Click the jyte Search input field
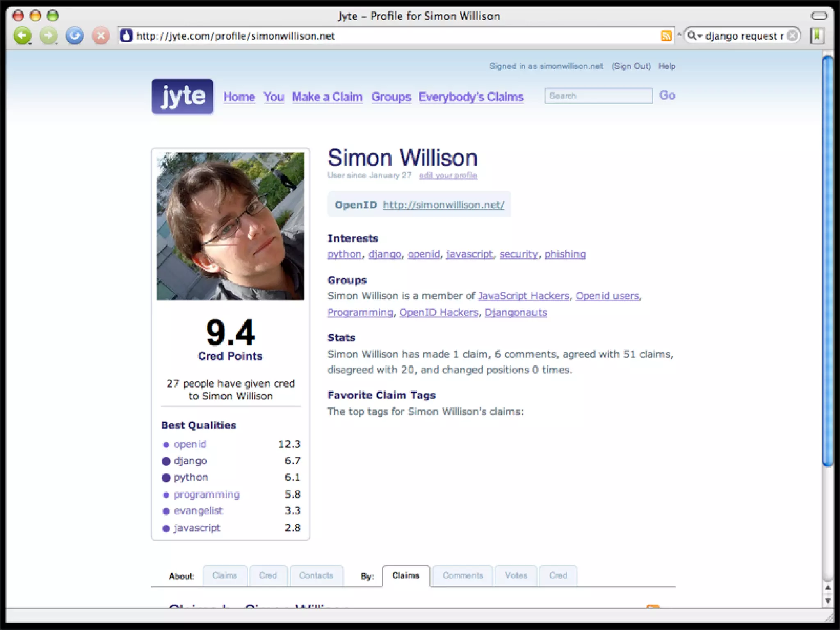 click(x=598, y=96)
